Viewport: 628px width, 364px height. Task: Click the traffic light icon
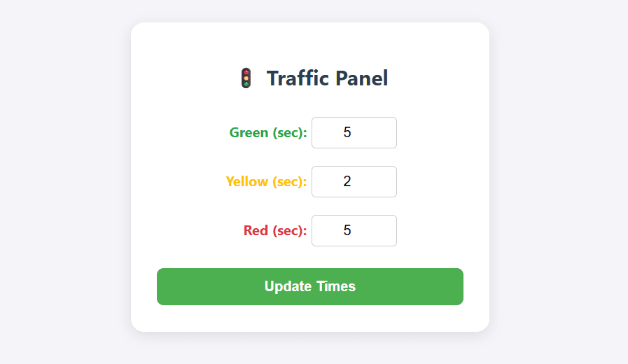click(x=246, y=78)
